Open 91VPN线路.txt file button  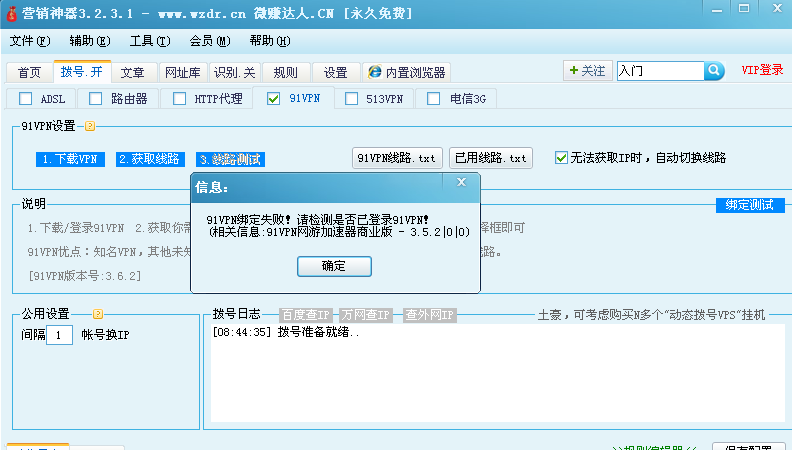(397, 158)
